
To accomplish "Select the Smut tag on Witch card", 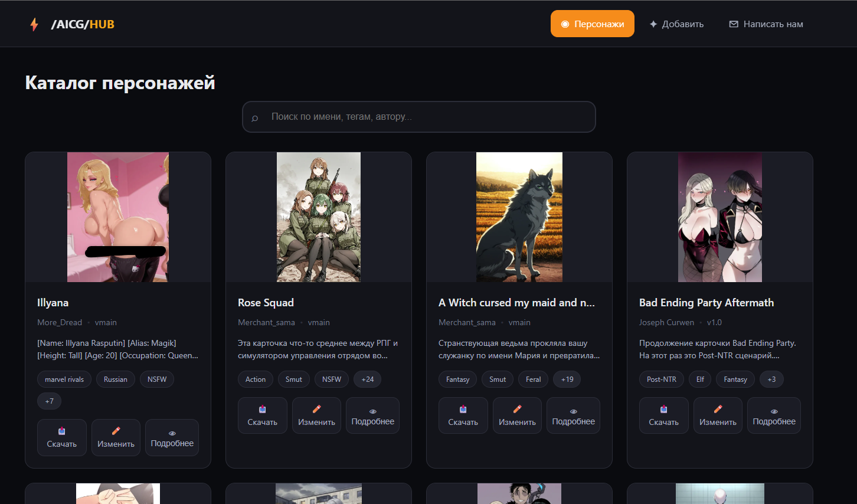I will [498, 379].
